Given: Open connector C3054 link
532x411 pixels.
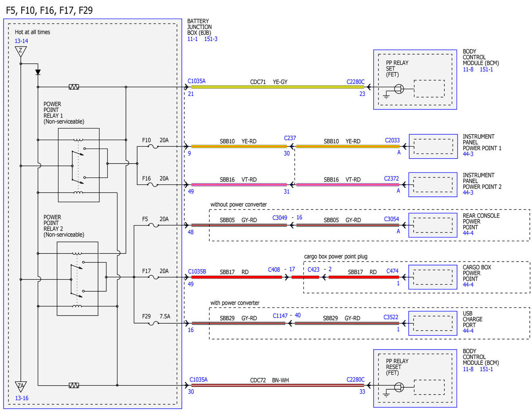Looking at the screenshot, I should click(x=391, y=219).
